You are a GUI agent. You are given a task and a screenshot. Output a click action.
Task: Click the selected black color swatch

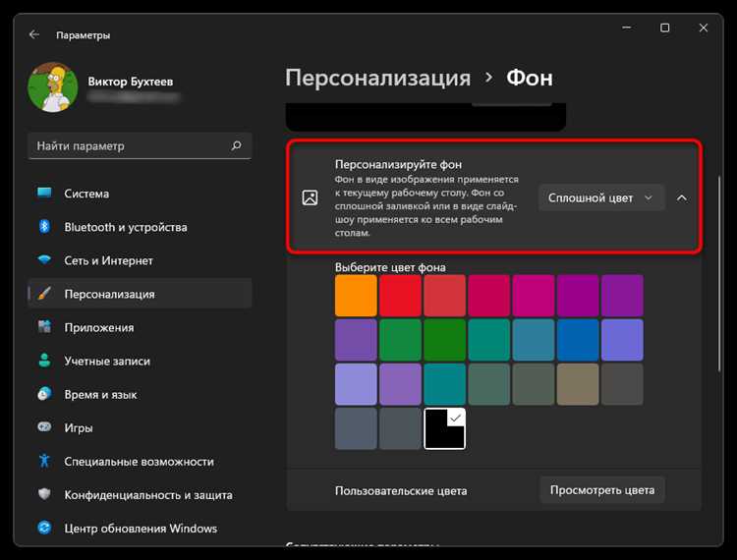[444, 428]
